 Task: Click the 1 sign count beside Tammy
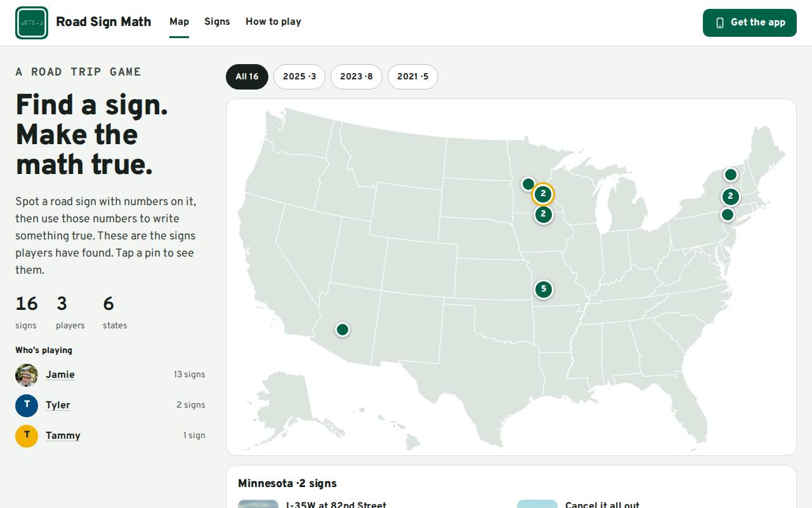pos(194,436)
